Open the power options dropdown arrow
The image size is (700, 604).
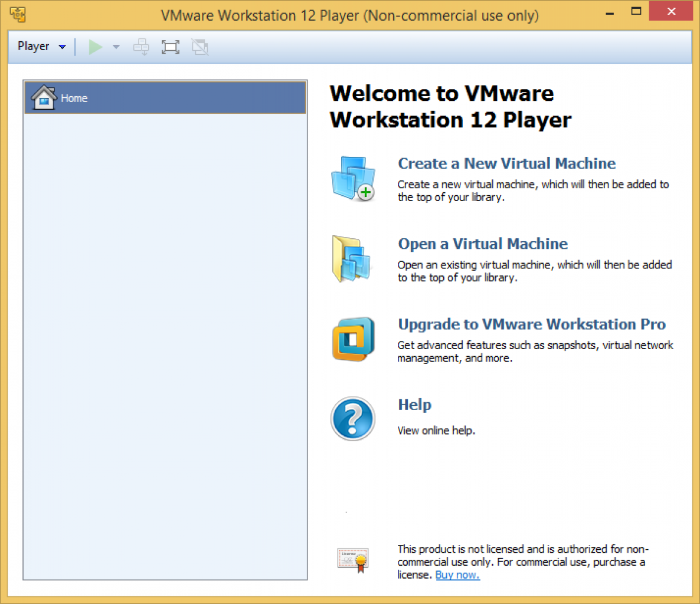click(x=116, y=47)
